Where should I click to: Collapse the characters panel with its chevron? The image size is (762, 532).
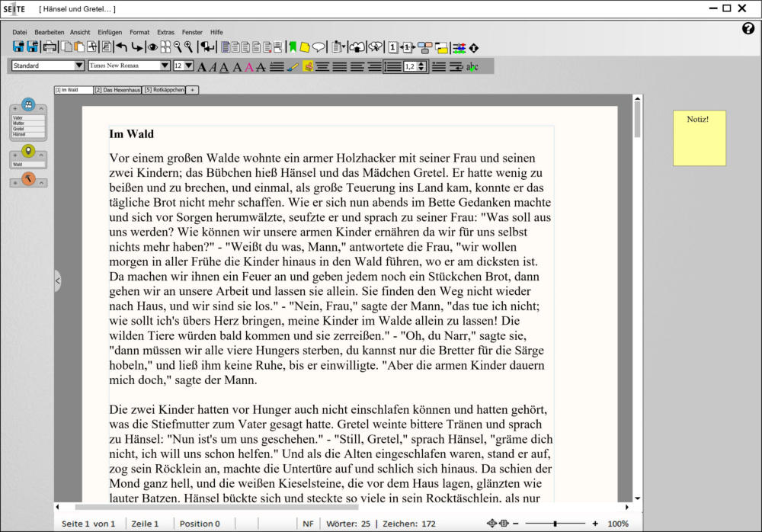pos(42,109)
